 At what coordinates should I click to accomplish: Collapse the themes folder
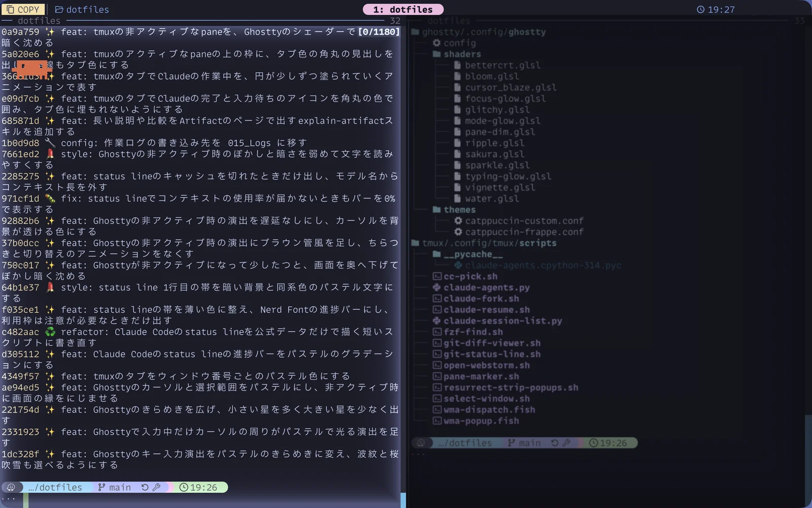436,209
